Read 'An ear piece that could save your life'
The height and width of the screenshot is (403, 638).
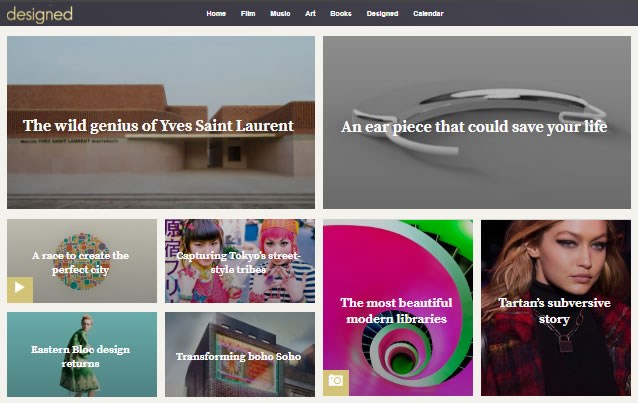[474, 127]
